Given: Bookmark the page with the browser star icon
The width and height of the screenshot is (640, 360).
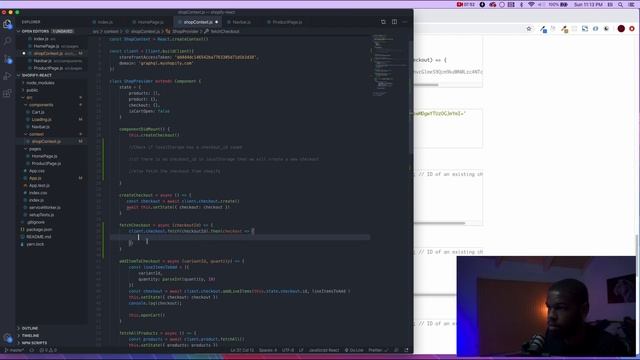Looking at the screenshot, I should pos(529,29).
